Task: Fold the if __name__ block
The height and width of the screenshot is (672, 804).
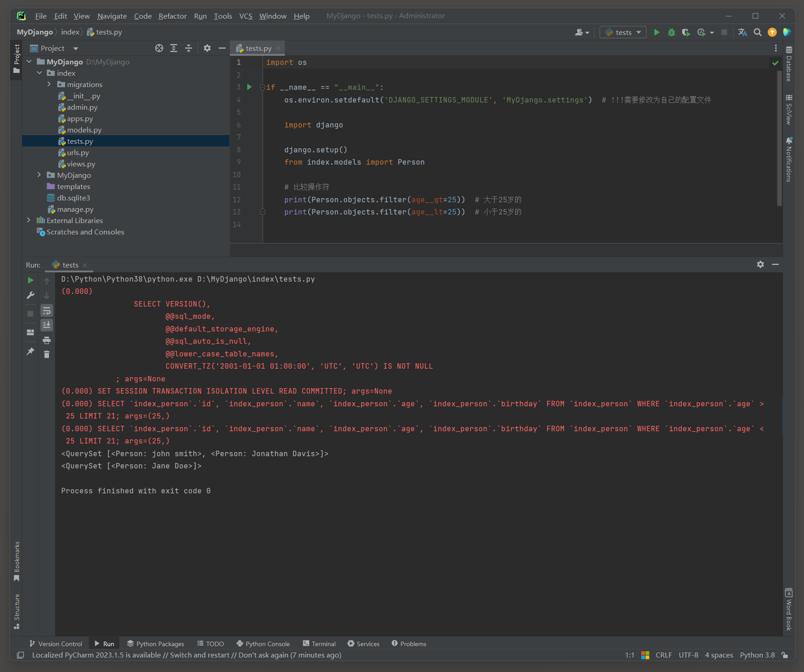Action: click(263, 88)
